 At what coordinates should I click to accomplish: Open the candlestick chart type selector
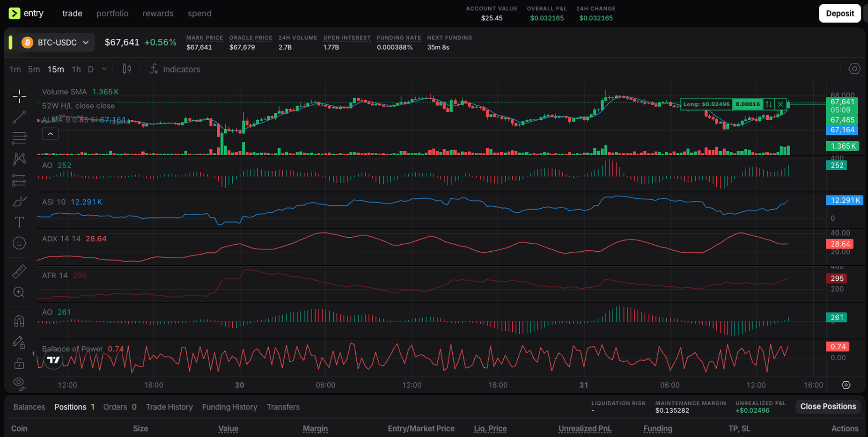127,69
